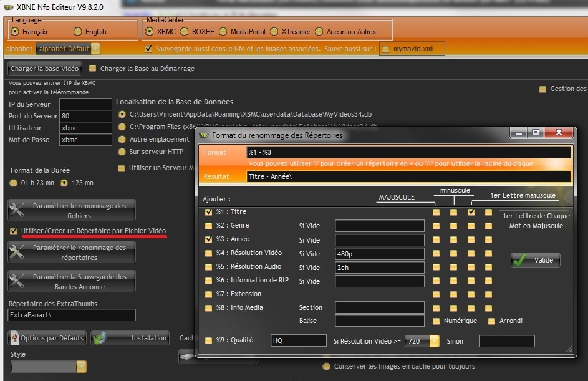Select the English language radio button
588x381 pixels.
[x=78, y=31]
